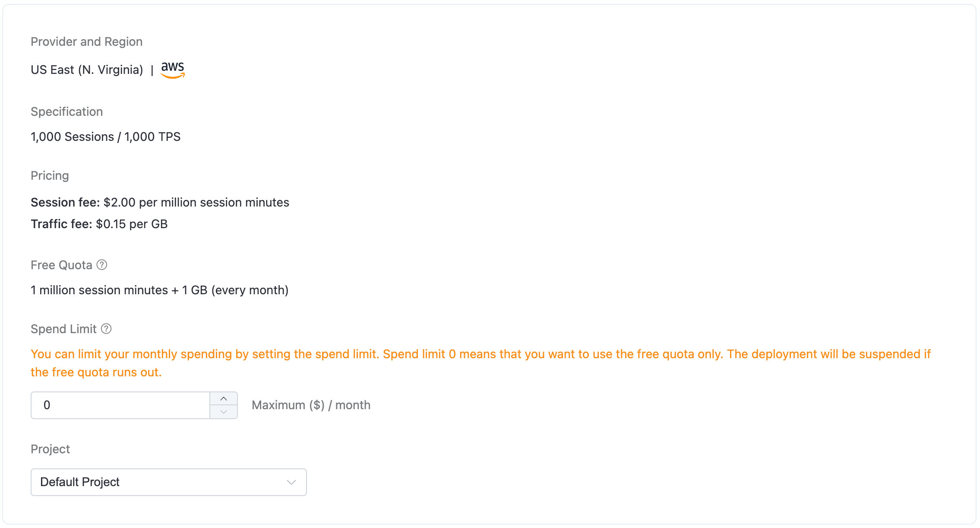Click the AWS provider logo

pos(173,70)
